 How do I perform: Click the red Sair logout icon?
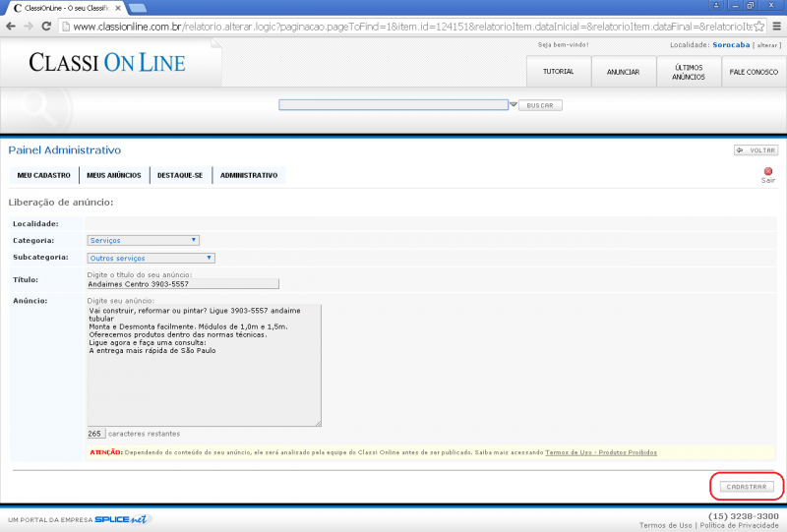click(768, 171)
